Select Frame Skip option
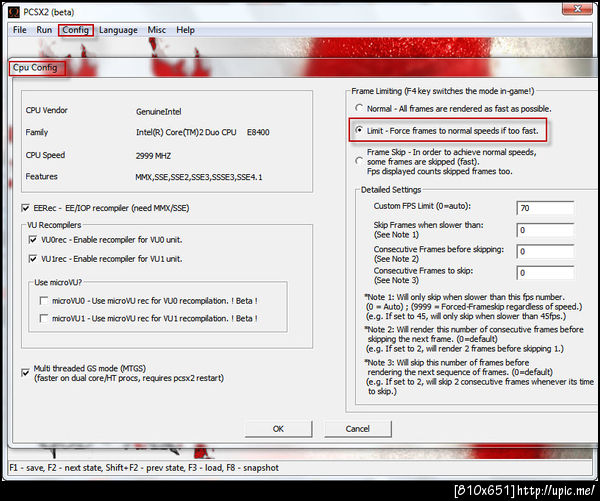Image resolution: width=600 pixels, height=501 pixels. (x=359, y=161)
